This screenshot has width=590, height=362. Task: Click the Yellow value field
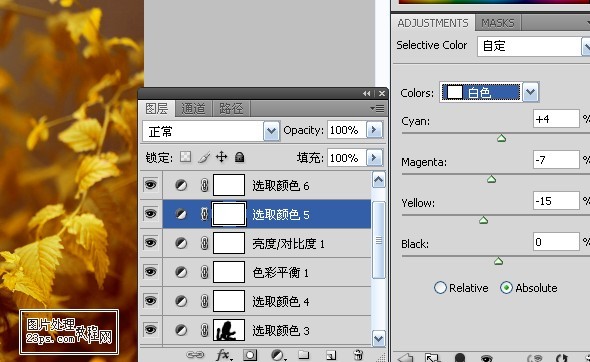click(556, 201)
